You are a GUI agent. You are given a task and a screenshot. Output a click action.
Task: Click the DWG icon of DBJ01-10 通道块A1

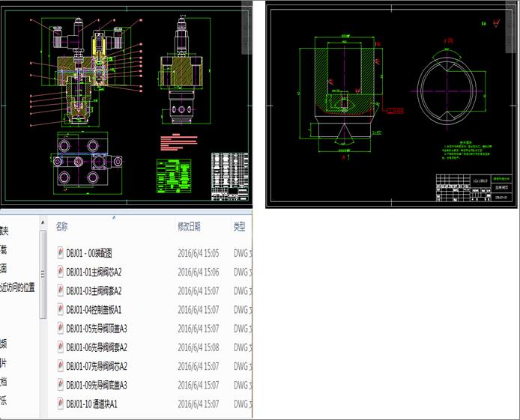pos(60,404)
